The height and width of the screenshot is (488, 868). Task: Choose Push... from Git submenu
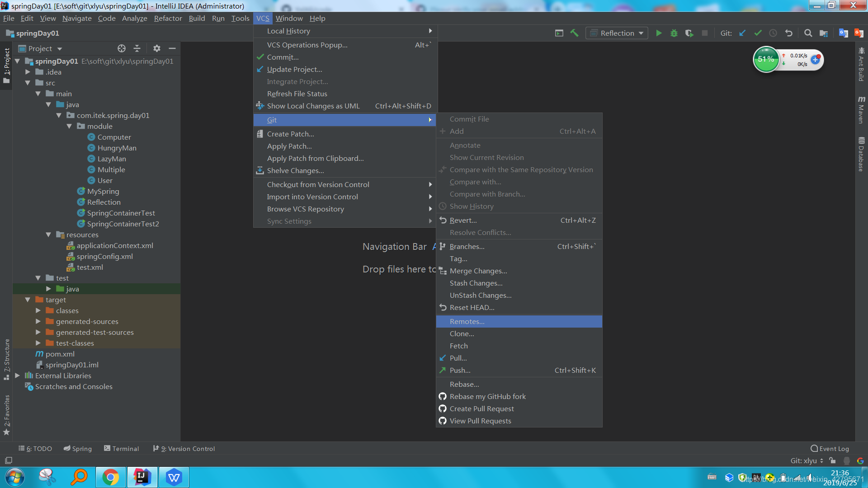pos(460,370)
